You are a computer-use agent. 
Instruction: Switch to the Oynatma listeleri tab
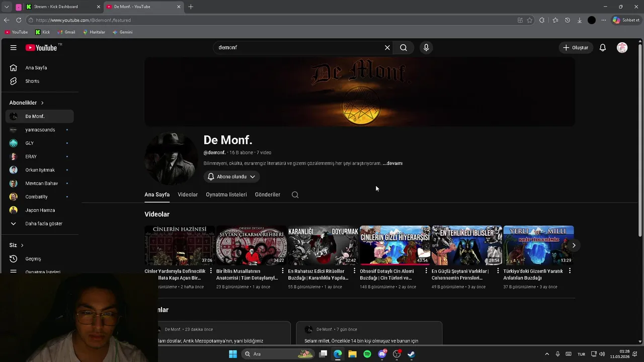click(x=226, y=195)
